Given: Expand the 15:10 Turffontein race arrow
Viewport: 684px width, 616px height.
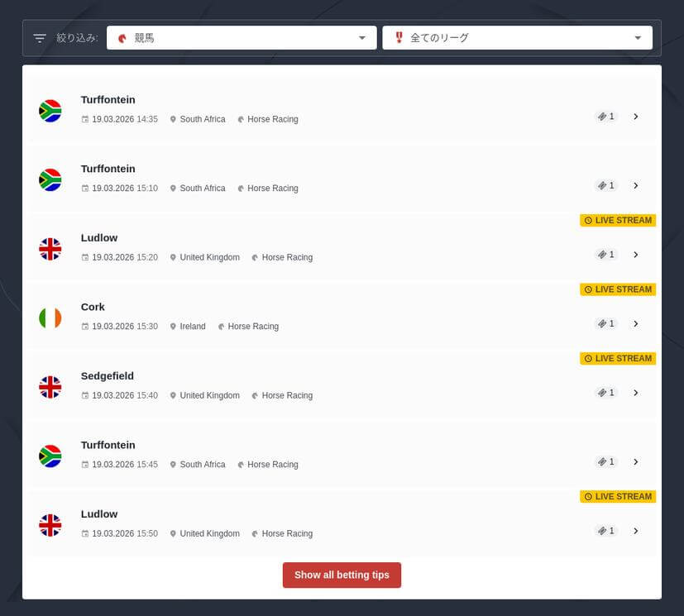Looking at the screenshot, I should [x=635, y=186].
